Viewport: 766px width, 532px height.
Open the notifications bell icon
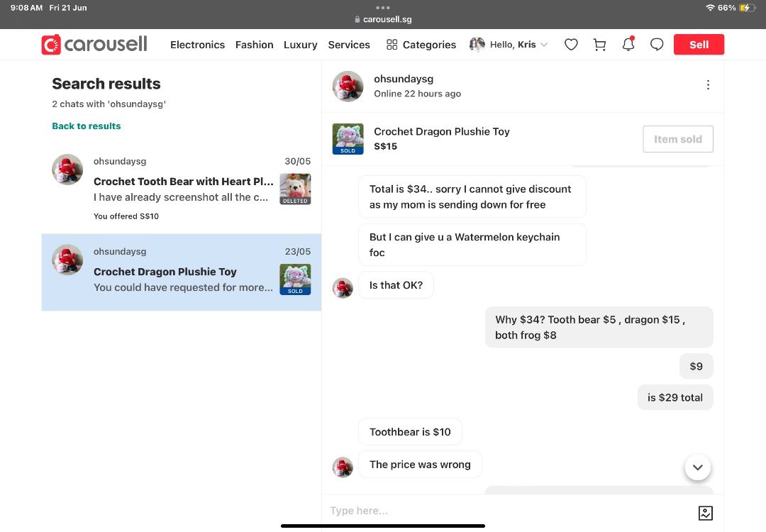[628, 44]
